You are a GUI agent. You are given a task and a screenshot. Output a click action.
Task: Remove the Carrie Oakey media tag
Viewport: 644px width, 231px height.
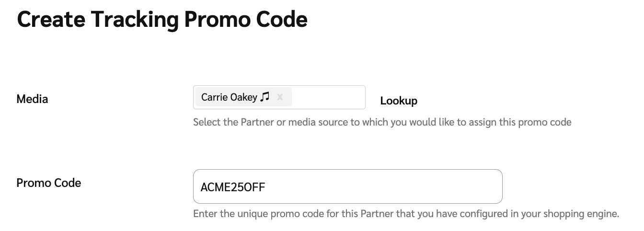tap(280, 97)
